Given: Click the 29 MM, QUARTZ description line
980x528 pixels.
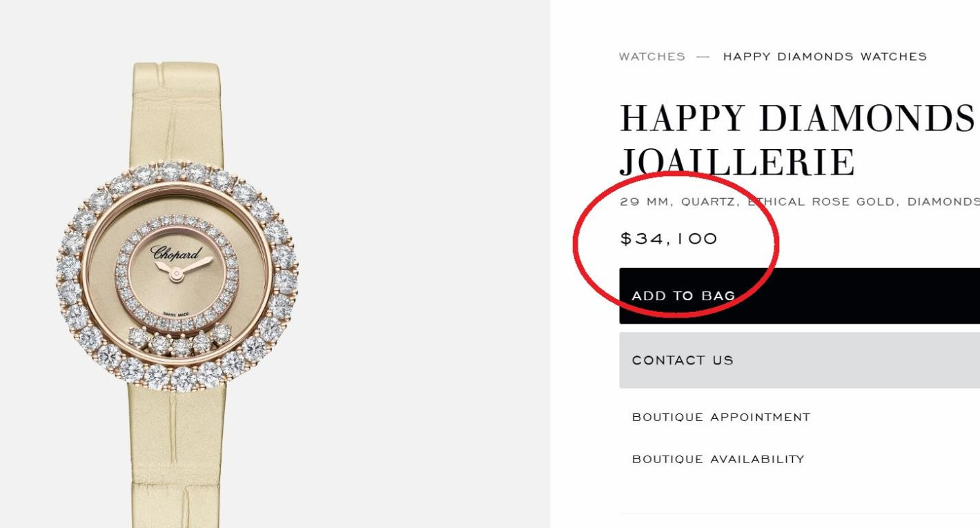Looking at the screenshot, I should [x=799, y=202].
